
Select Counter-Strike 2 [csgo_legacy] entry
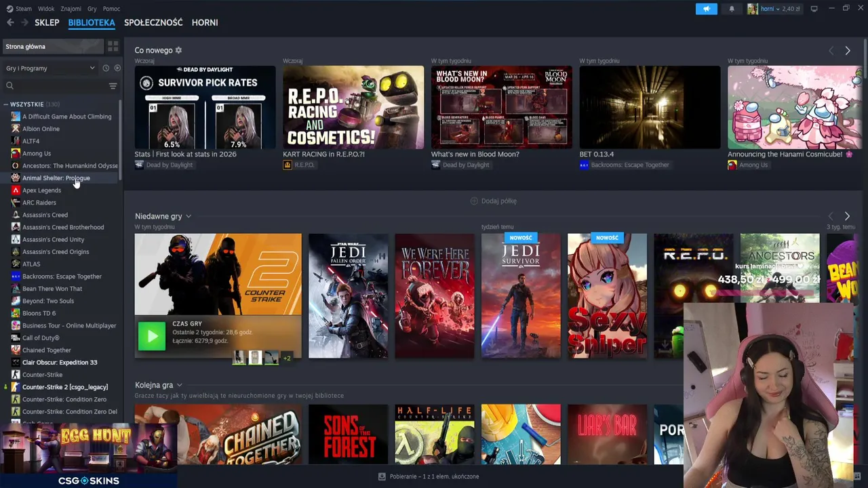pyautogui.click(x=65, y=387)
